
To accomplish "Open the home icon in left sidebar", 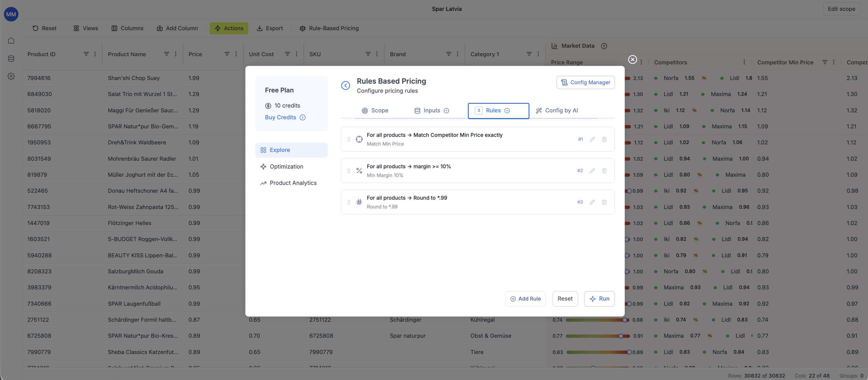I will coord(11,41).
